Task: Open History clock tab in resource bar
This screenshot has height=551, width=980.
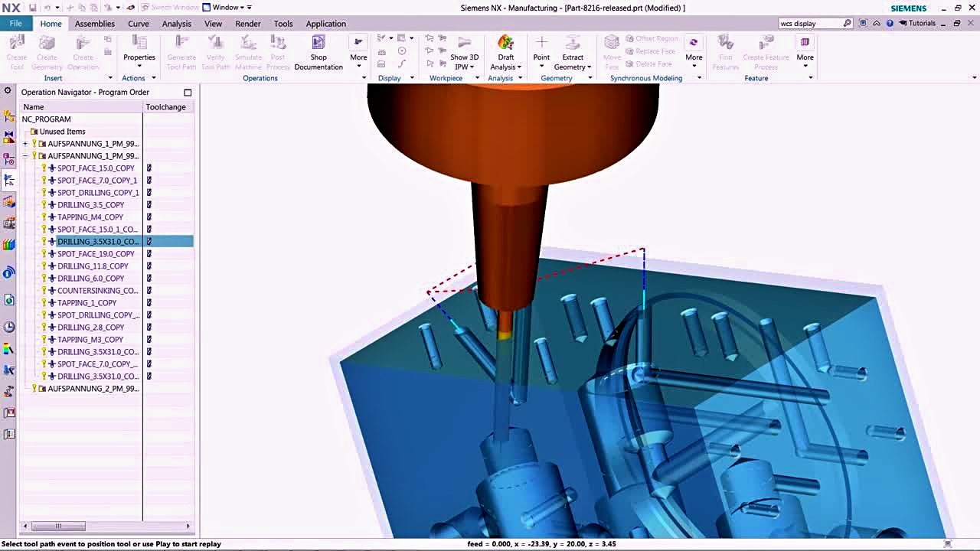Action: [9, 327]
